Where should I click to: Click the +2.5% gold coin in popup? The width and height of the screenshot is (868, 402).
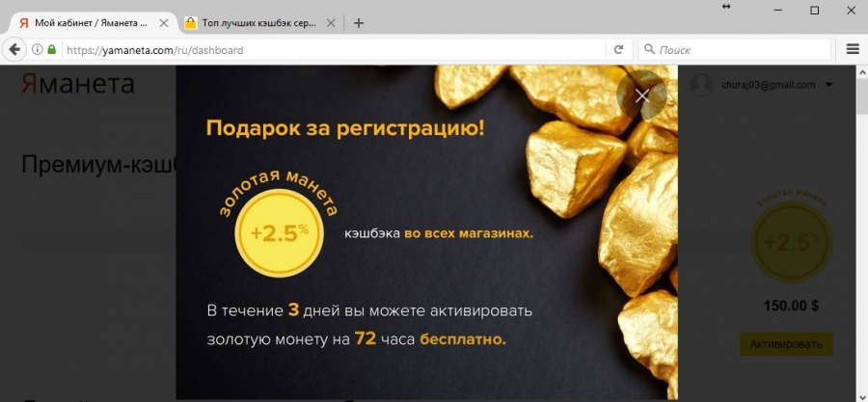point(279,232)
